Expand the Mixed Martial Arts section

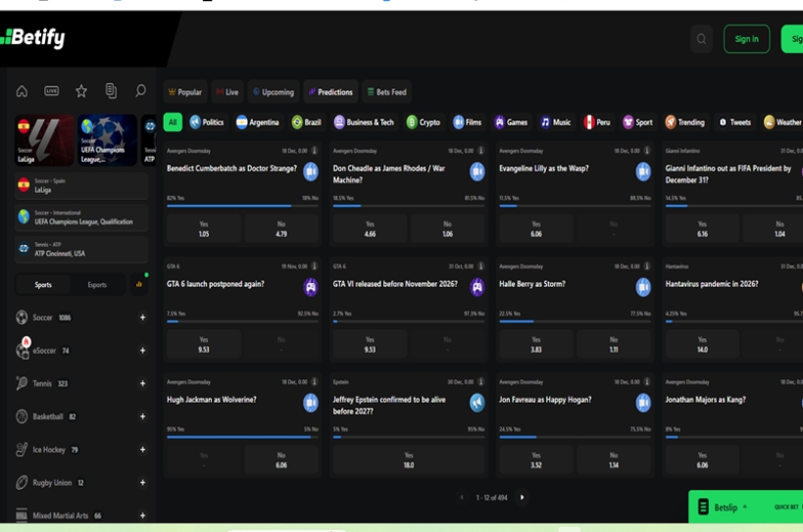(x=142, y=515)
